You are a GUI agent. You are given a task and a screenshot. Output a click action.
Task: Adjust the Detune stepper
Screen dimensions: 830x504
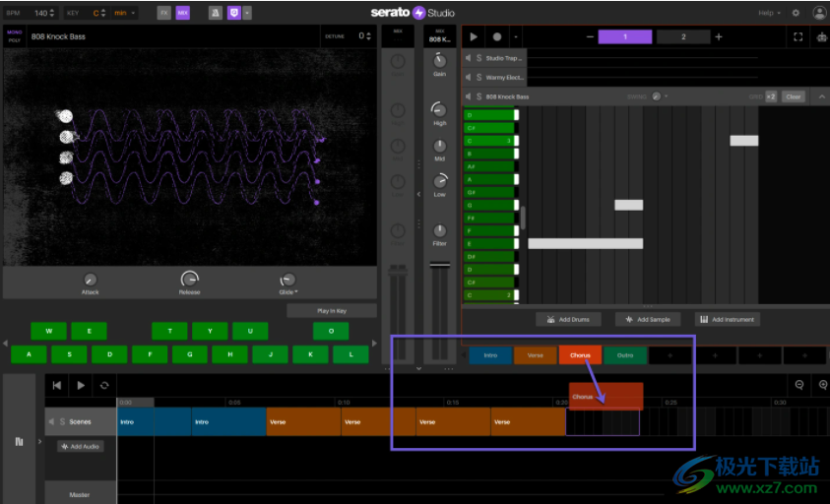click(x=368, y=36)
